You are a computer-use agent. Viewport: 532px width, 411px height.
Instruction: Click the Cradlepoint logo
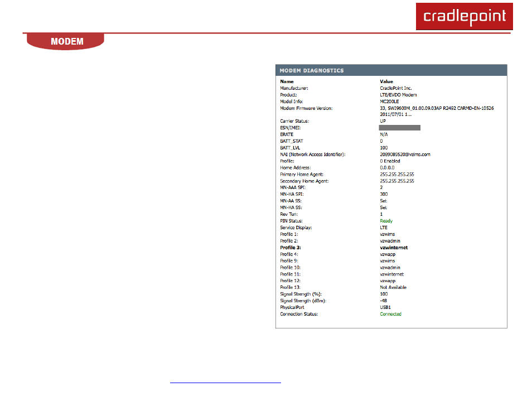coord(464,16)
